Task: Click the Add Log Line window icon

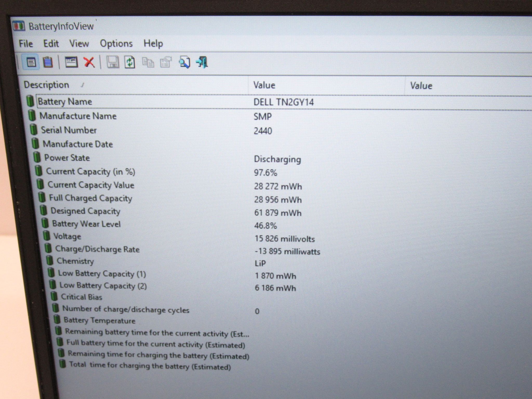Action: (71, 62)
